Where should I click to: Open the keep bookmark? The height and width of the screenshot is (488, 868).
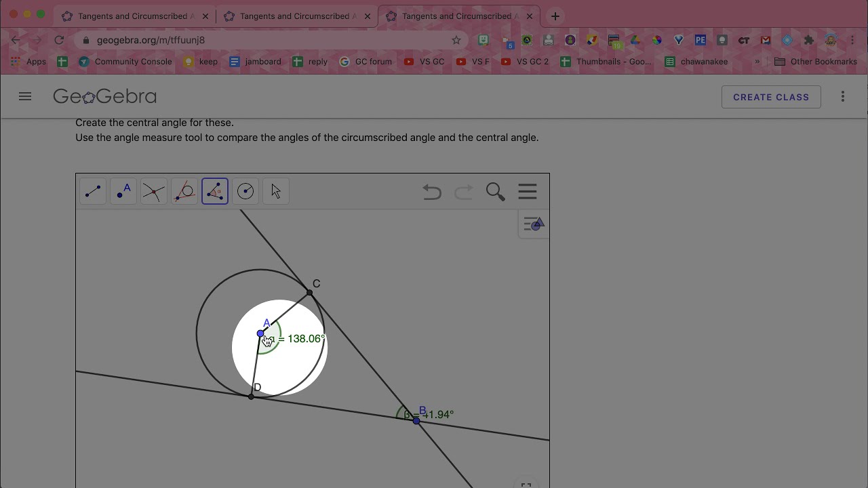(201, 62)
